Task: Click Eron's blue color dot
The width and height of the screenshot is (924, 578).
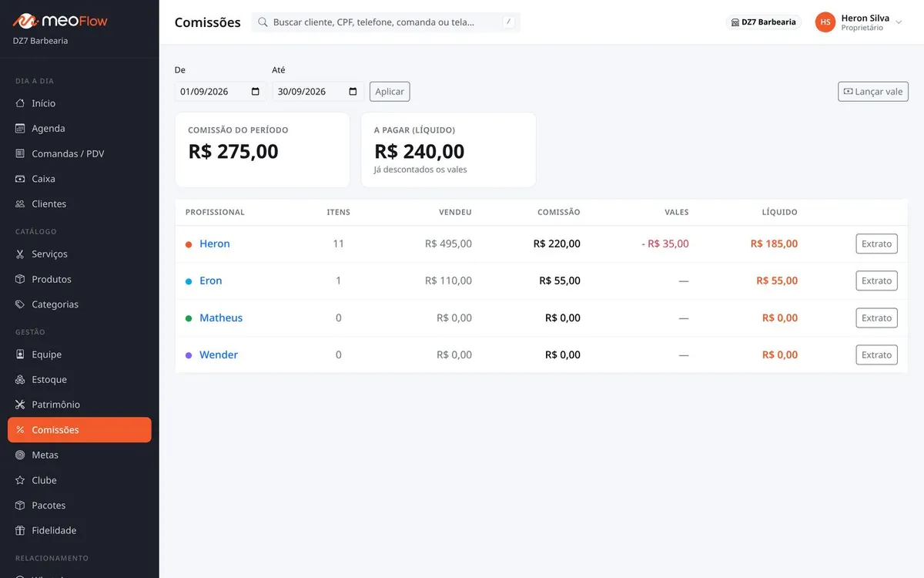Action: tap(189, 281)
